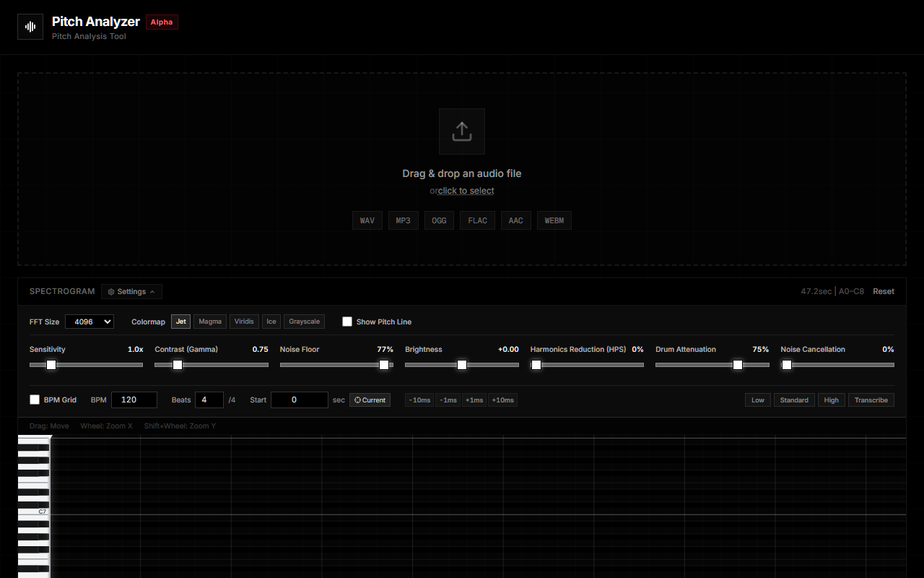The width and height of the screenshot is (924, 578).
Task: Shift start by -1ms
Action: pyautogui.click(x=448, y=400)
